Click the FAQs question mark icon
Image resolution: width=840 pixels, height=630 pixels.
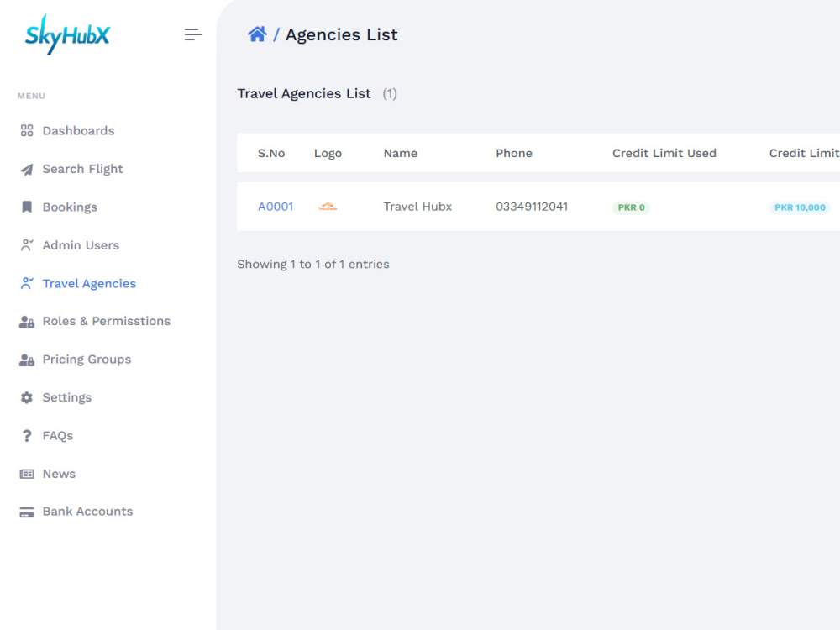[27, 435]
